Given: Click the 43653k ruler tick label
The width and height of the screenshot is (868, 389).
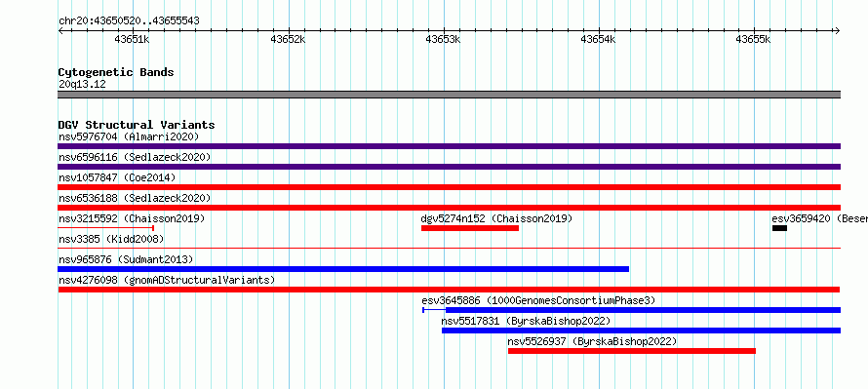Looking at the screenshot, I should pos(443,39).
